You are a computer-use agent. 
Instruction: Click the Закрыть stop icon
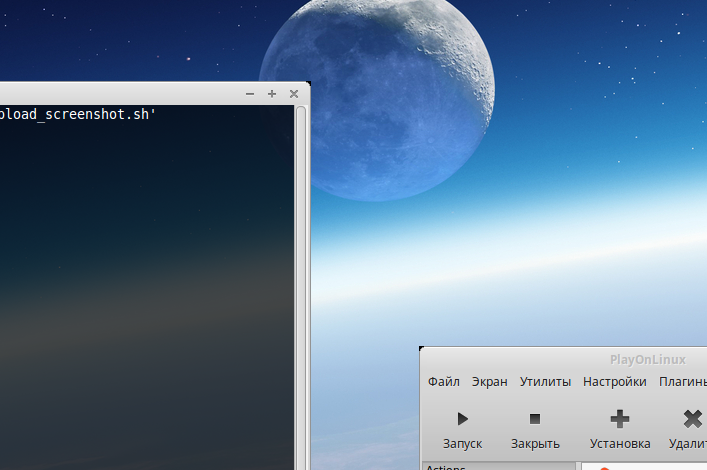(x=535, y=419)
